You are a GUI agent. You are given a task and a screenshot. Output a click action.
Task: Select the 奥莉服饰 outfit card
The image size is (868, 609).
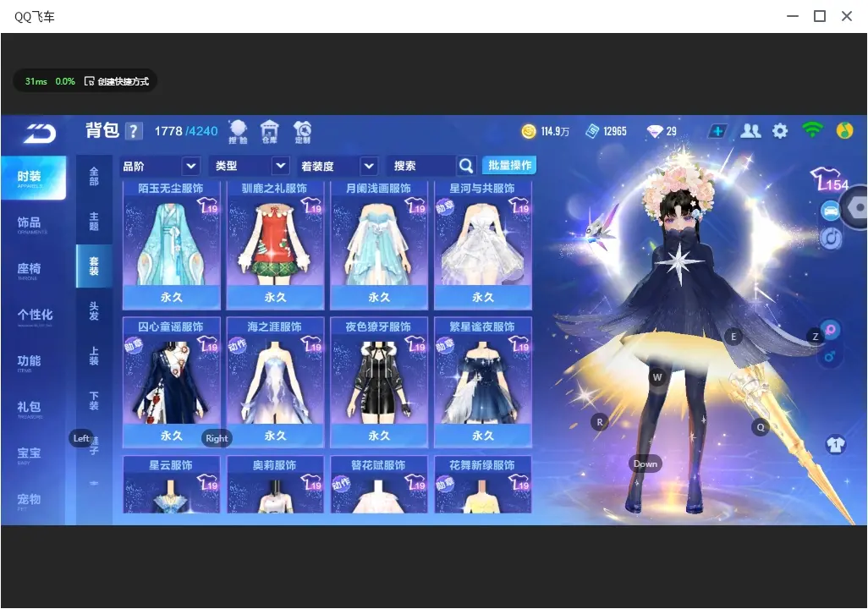(x=275, y=485)
